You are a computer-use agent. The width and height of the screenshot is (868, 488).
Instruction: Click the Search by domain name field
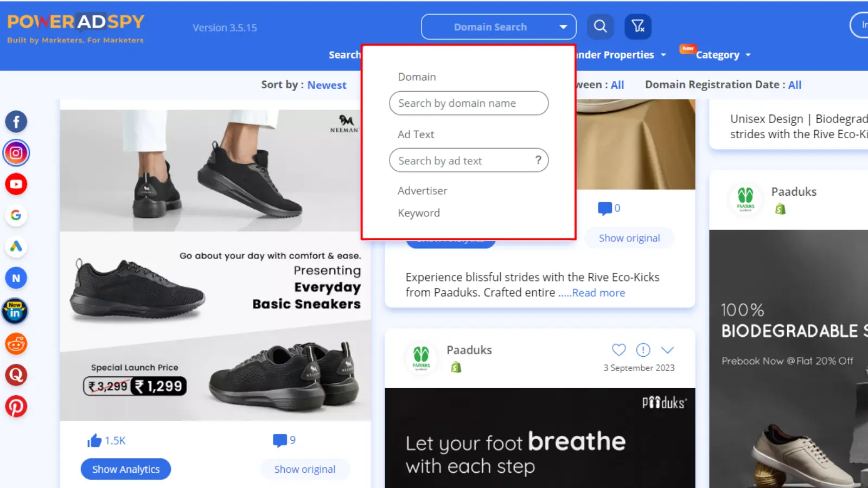click(469, 103)
